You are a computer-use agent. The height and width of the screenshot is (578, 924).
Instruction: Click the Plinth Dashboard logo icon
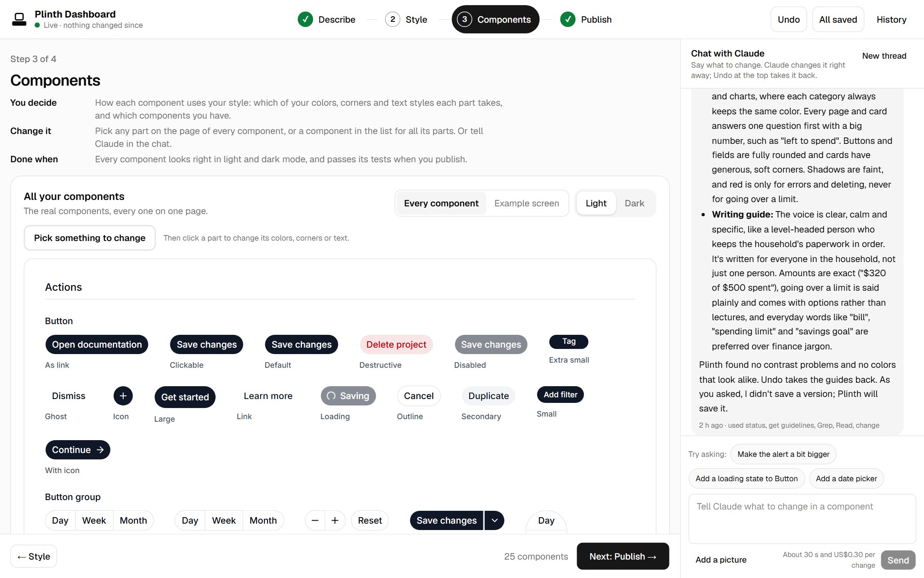(19, 19)
